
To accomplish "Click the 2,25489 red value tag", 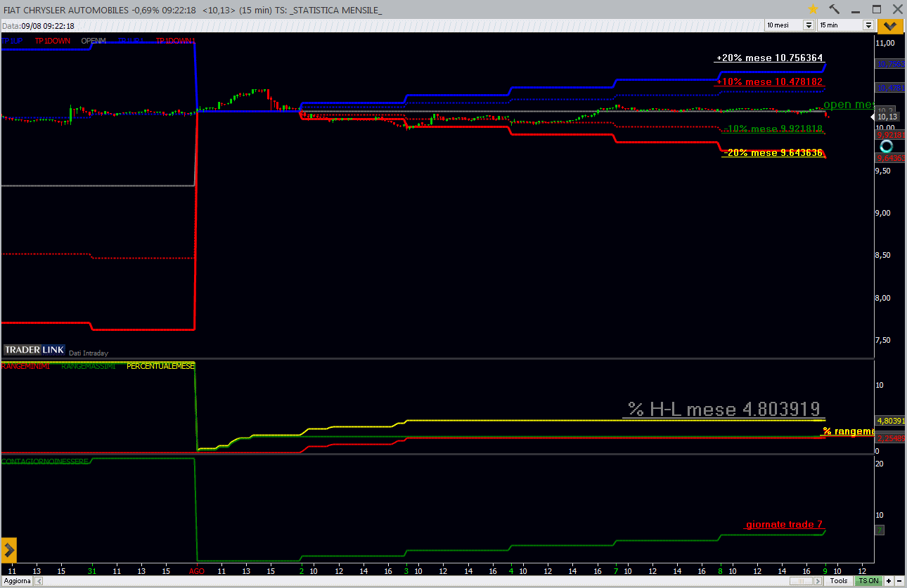I will pyautogui.click(x=890, y=438).
